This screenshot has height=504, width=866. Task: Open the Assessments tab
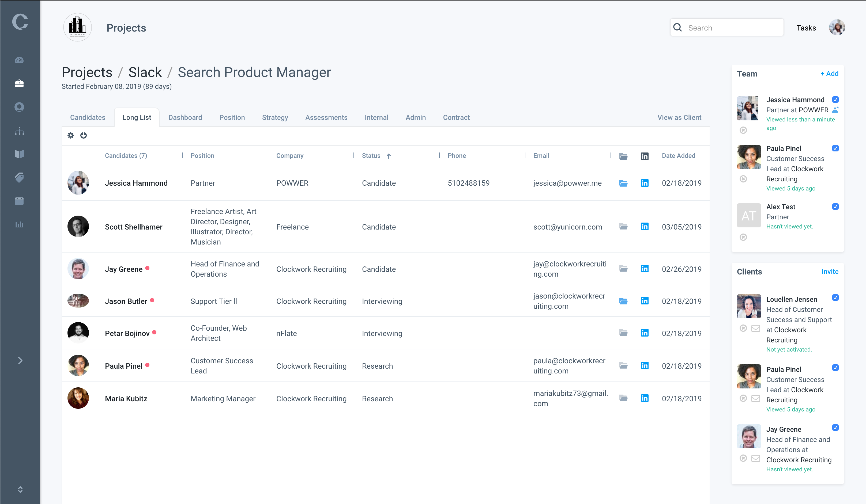point(326,117)
